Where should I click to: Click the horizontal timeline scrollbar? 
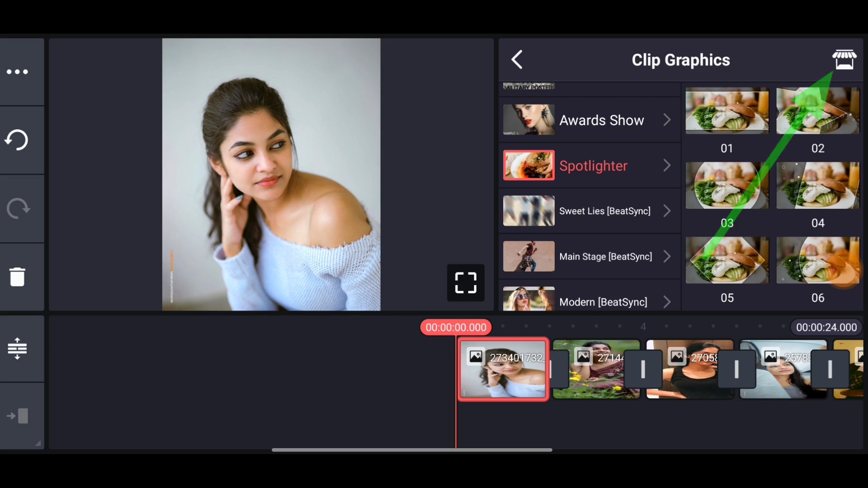coord(411,450)
